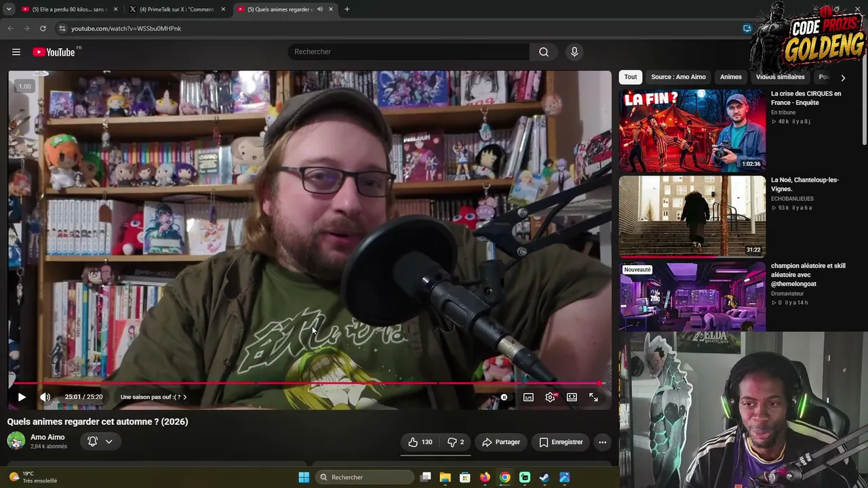Mute tab via speaker icon on active tab
Screen dimensions: 868x488
320,9
